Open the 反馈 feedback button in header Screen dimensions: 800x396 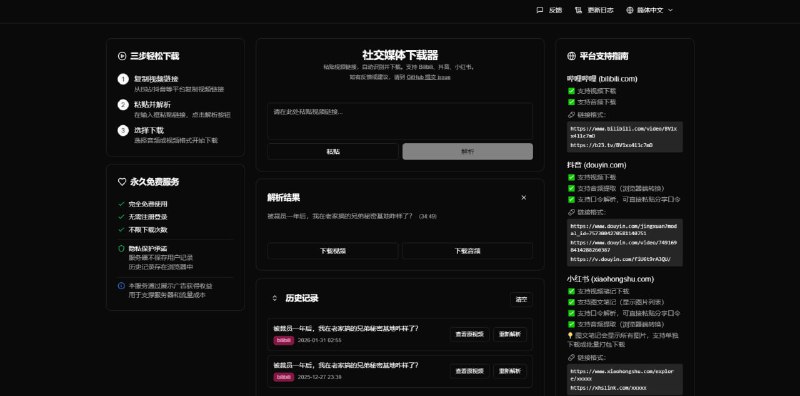tap(549, 10)
